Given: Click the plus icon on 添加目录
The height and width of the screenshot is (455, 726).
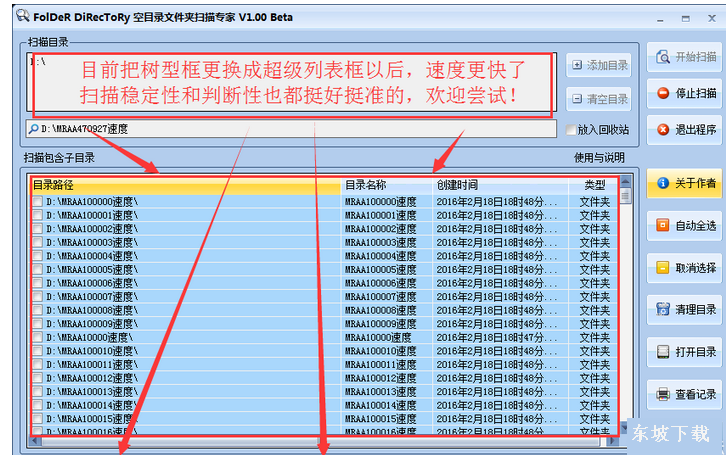Looking at the screenshot, I should 577,65.
